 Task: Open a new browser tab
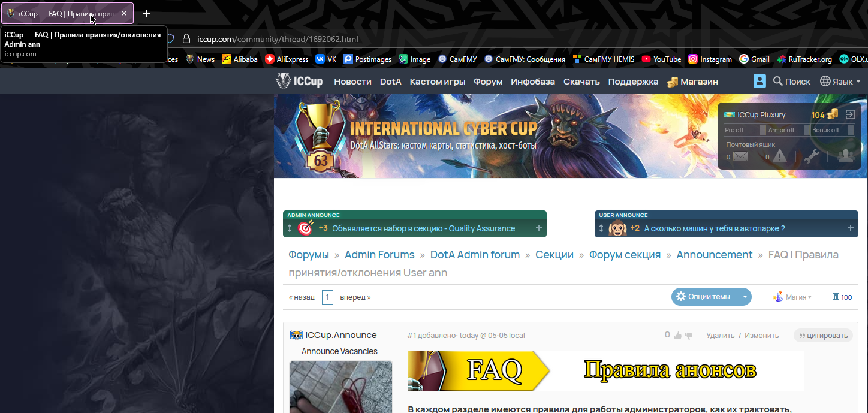coord(147,13)
